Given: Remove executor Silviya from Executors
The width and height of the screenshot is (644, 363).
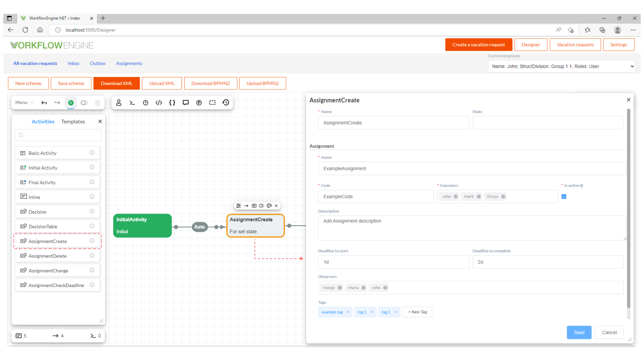Looking at the screenshot, I should pos(503,197).
